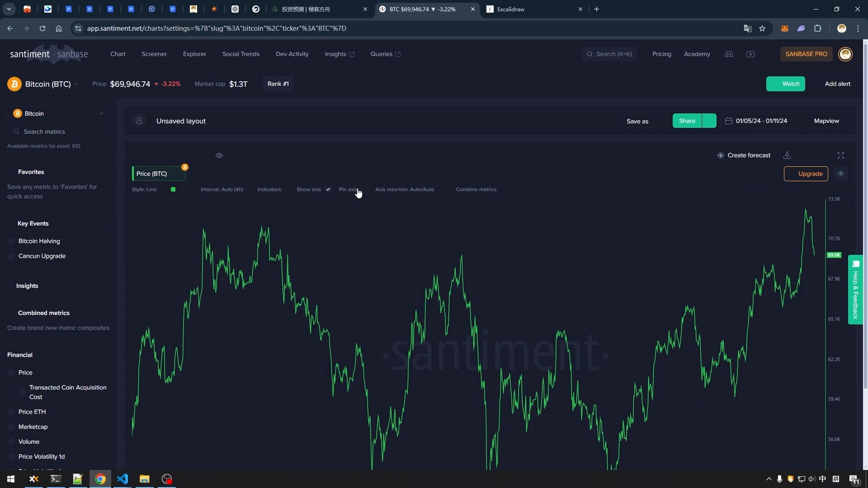This screenshot has height=488, width=868.
Task: Click the layout author avatar icon
Action: (x=139, y=121)
